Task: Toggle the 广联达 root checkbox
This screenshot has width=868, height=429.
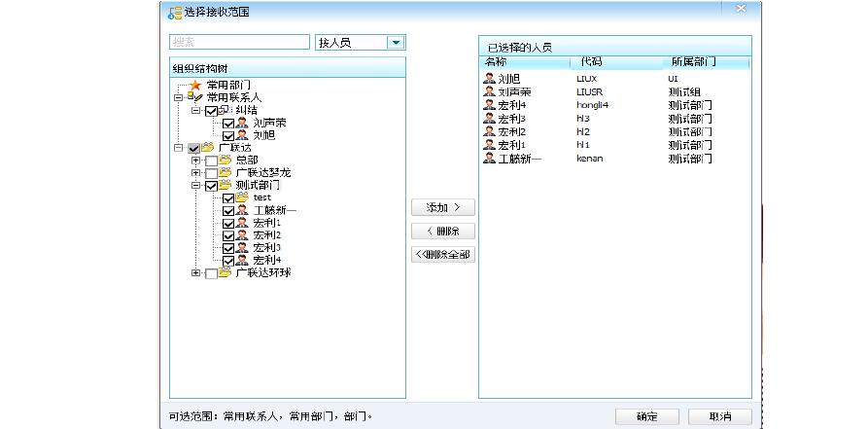Action: [193, 148]
